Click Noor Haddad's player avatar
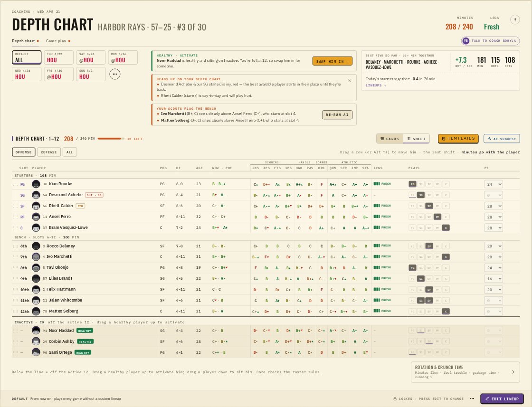 coord(36,331)
